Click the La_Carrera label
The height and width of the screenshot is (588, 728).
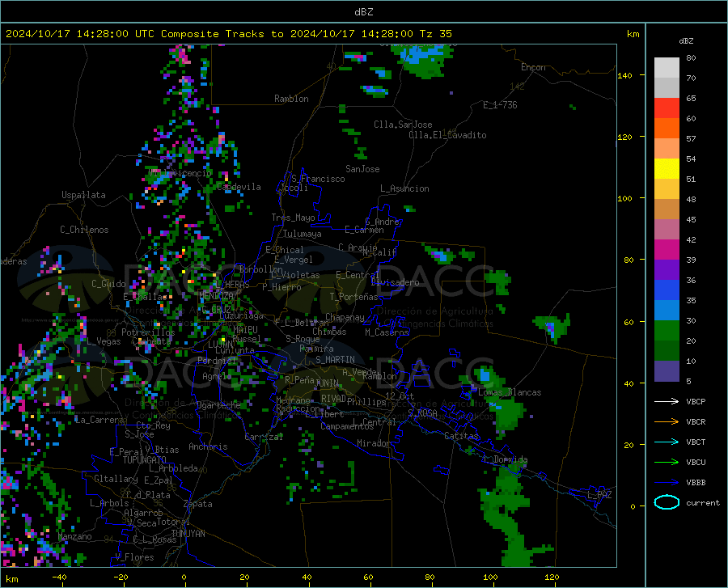click(99, 420)
